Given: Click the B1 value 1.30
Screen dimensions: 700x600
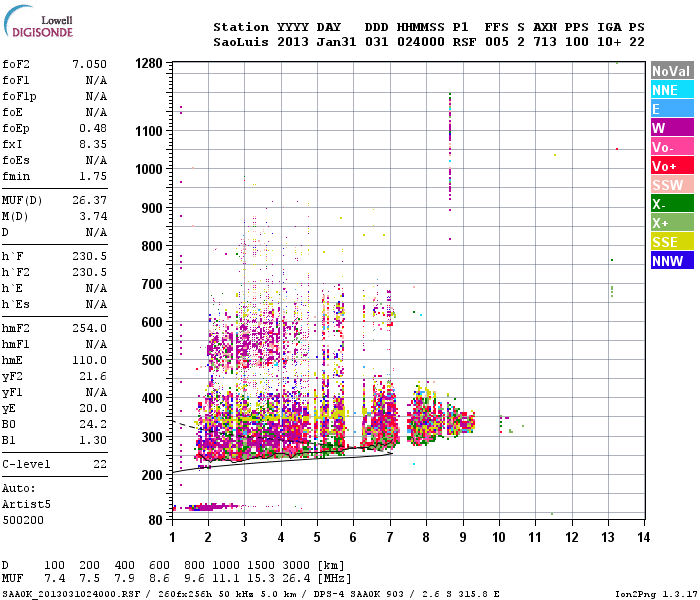Looking at the screenshot, I should click(93, 440).
